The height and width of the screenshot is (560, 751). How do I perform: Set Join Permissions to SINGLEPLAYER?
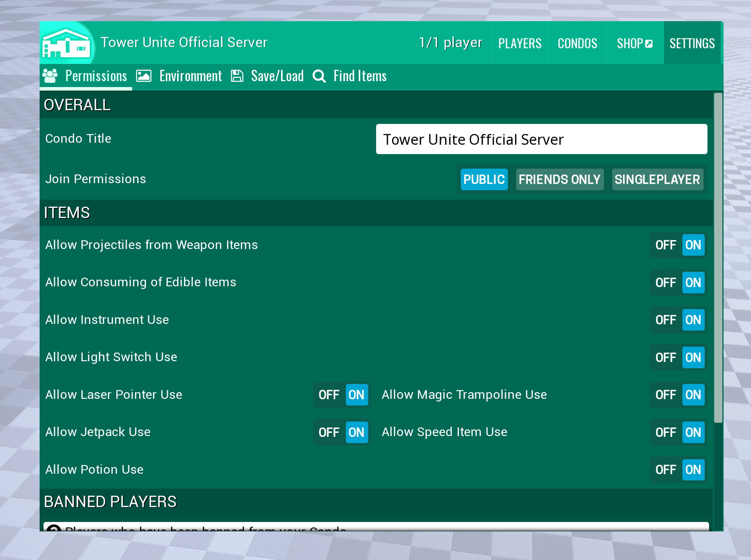coord(657,180)
